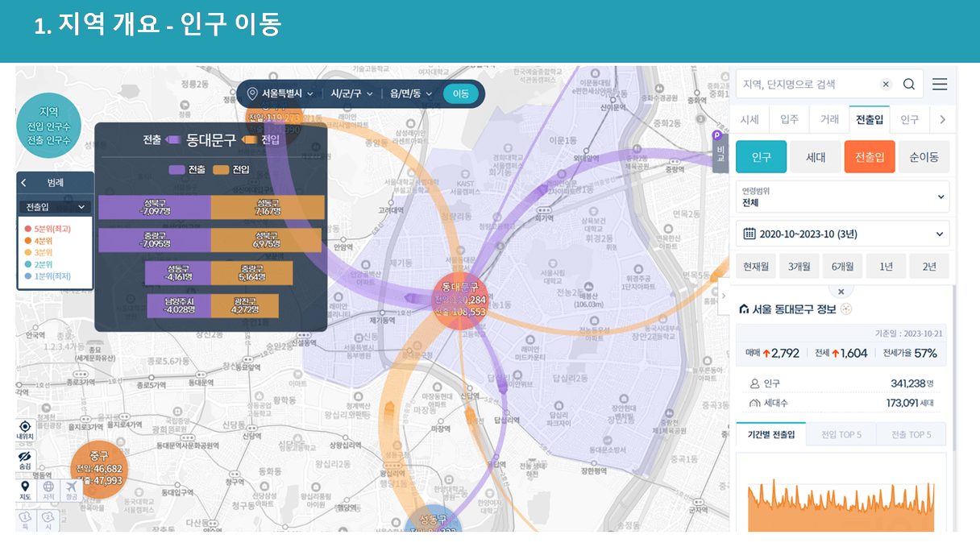The width and height of the screenshot is (980, 551).
Task: Open the 전출 TOP 5 tab
Action: pyautogui.click(x=911, y=434)
